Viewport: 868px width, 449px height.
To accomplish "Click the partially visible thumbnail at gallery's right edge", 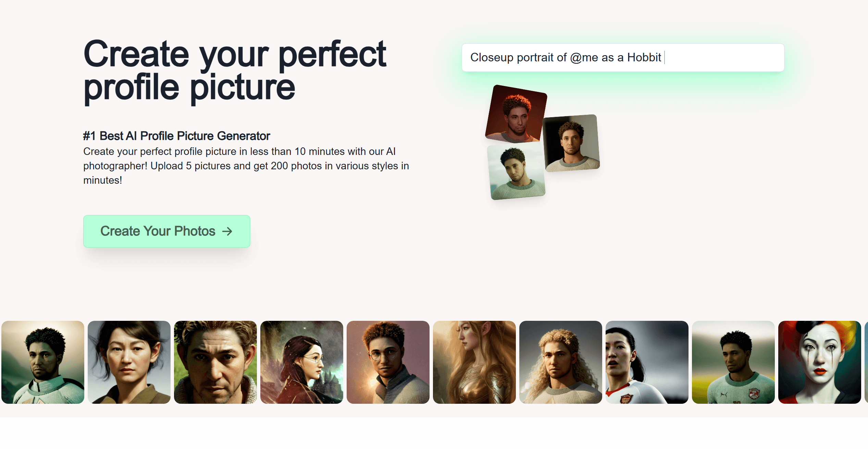I will (x=866, y=362).
